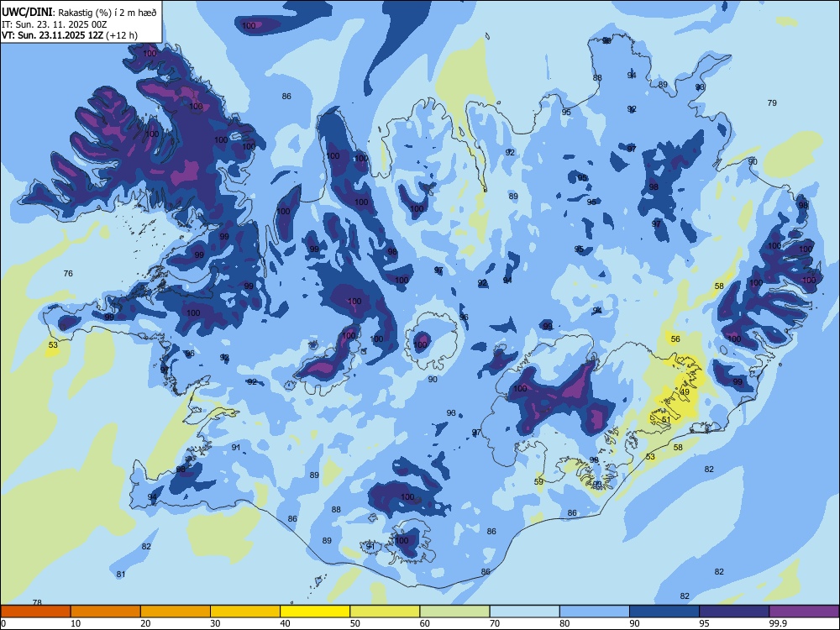Click the 95 legend scale label
Viewport: 840px width, 630px height.
(705, 623)
